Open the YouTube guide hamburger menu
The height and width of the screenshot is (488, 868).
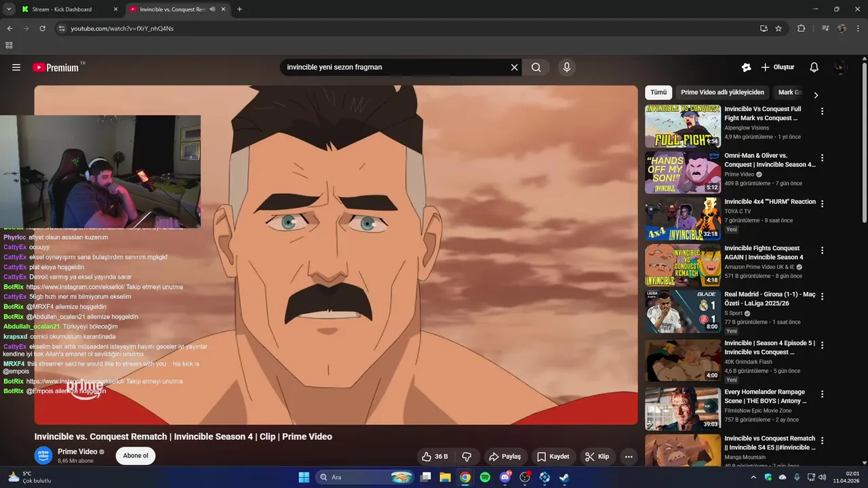16,67
